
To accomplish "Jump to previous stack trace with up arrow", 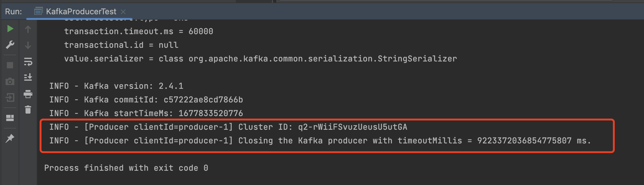I will [28, 29].
